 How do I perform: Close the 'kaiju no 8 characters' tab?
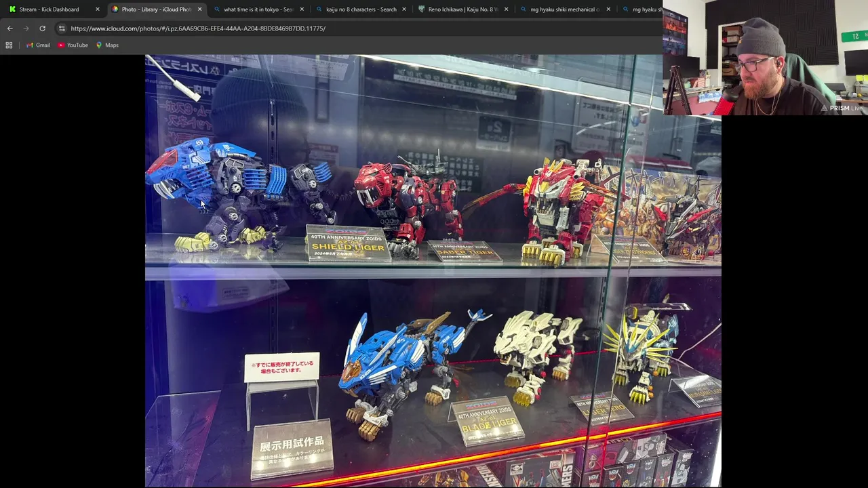[404, 9]
